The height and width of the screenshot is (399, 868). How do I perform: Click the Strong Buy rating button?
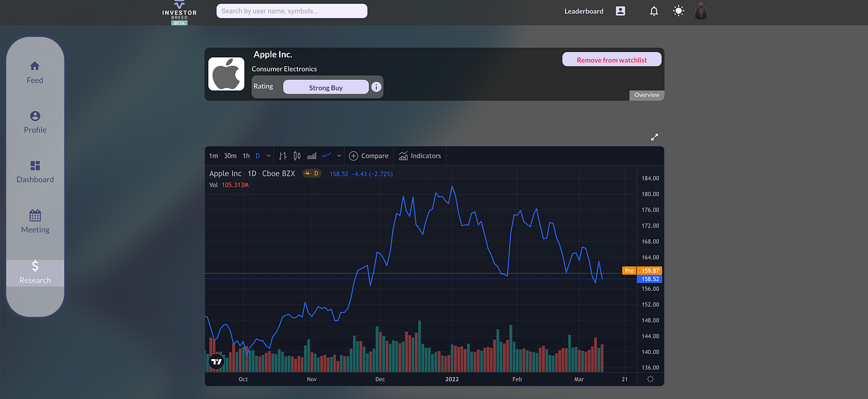(326, 87)
